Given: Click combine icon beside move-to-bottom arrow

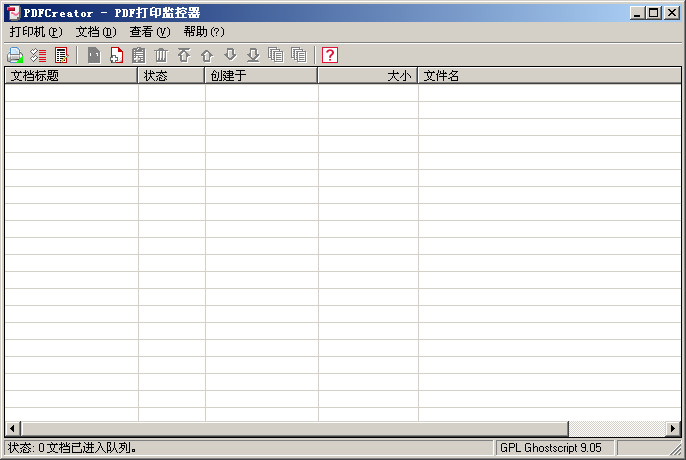Looking at the screenshot, I should pos(276,55).
